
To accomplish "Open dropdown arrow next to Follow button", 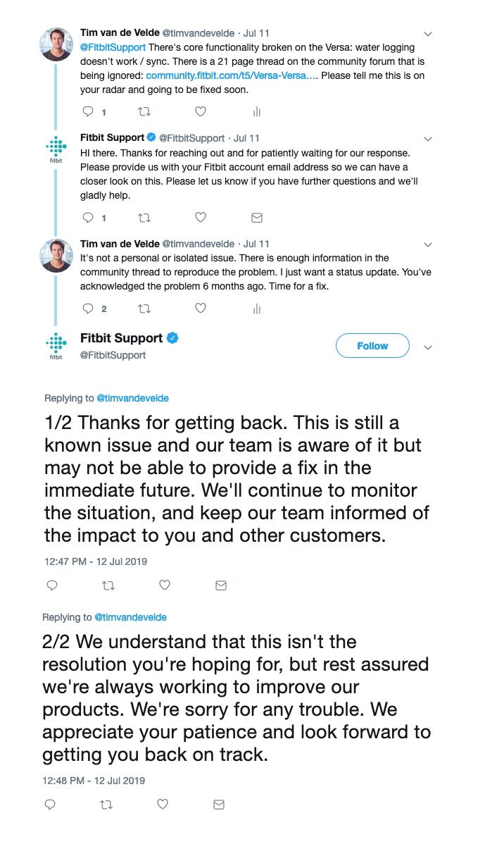I will tap(428, 347).
